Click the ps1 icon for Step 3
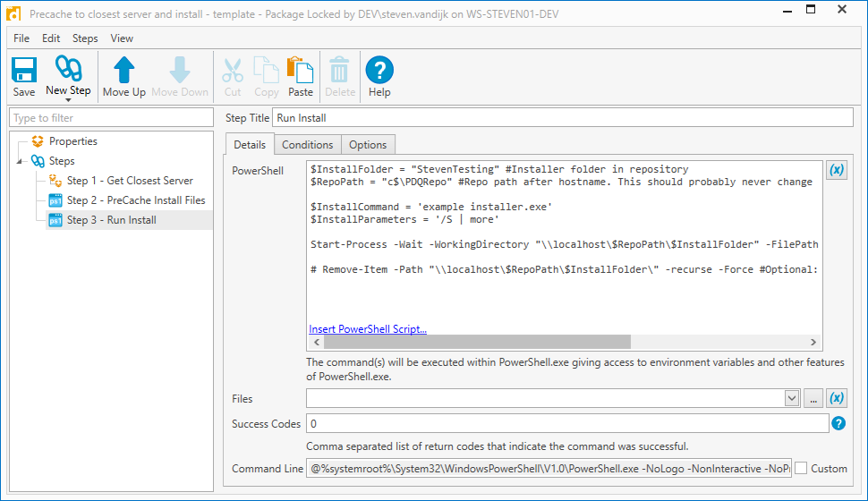Image resolution: width=868 pixels, height=501 pixels. [55, 220]
